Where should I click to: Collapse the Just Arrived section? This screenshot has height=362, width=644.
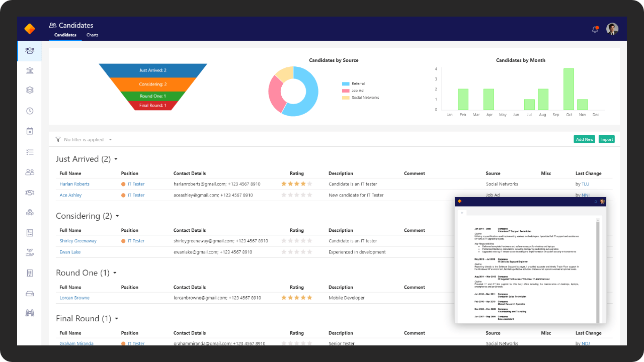coord(115,159)
